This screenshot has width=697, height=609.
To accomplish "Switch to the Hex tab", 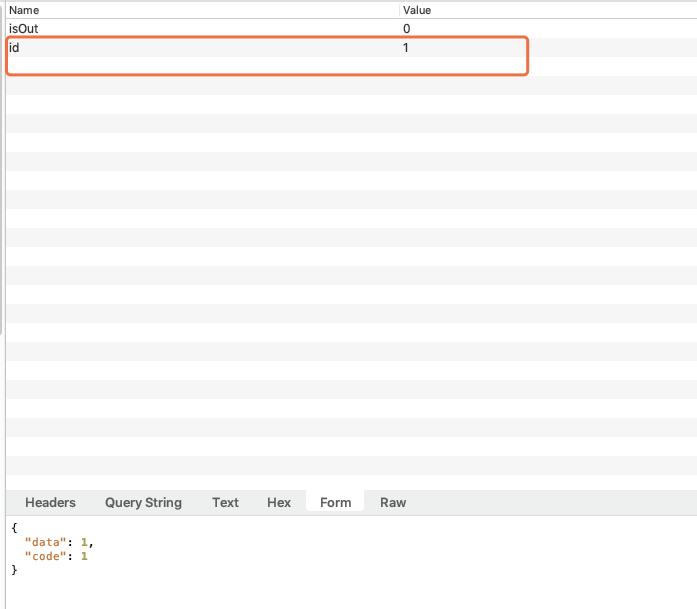I will [x=279, y=502].
